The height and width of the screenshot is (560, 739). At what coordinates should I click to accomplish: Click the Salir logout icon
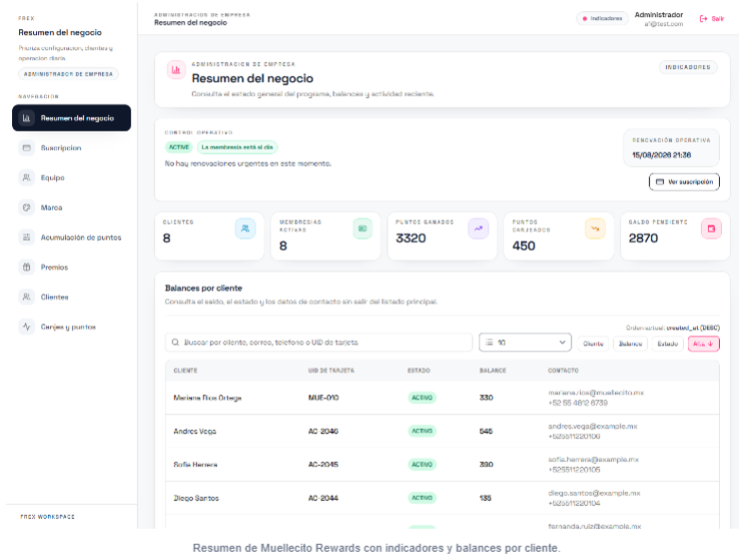point(703,19)
